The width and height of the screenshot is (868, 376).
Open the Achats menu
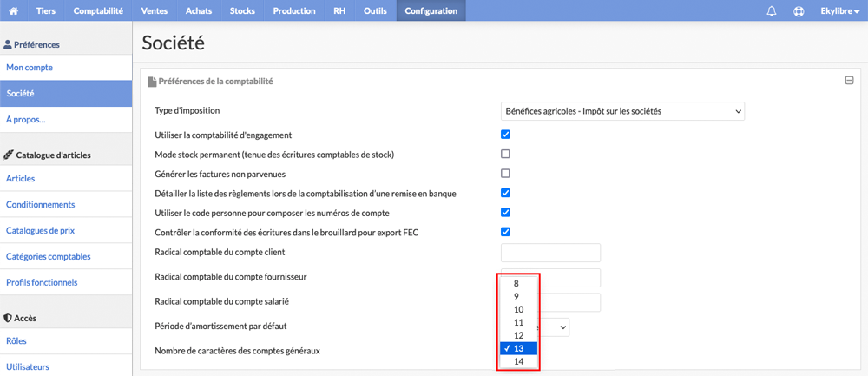200,10
